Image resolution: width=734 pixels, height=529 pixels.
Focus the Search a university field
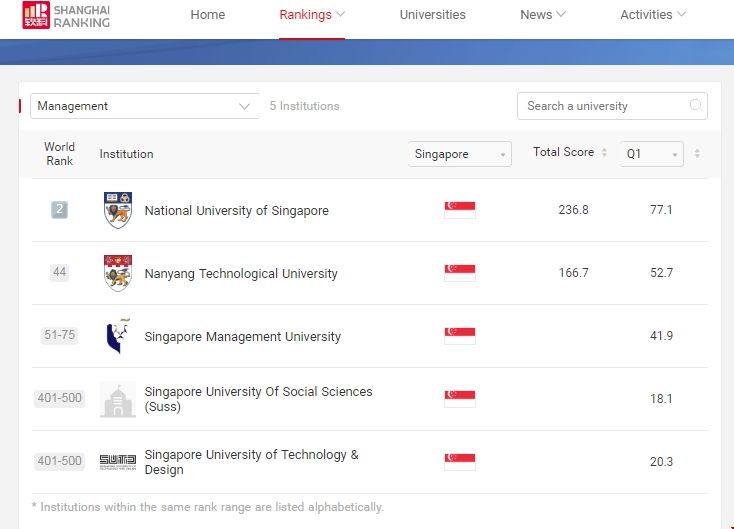(612, 106)
